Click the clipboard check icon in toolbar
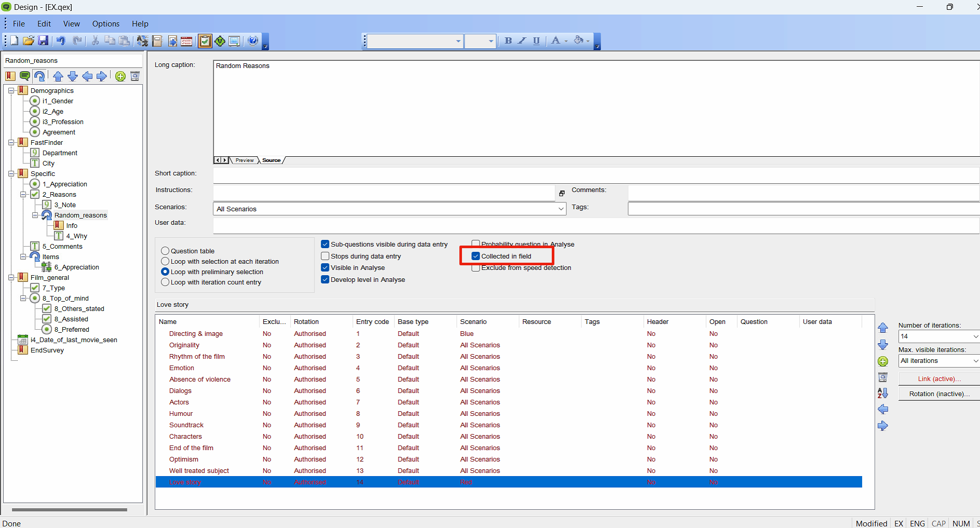This screenshot has height=528, width=980. pos(205,40)
